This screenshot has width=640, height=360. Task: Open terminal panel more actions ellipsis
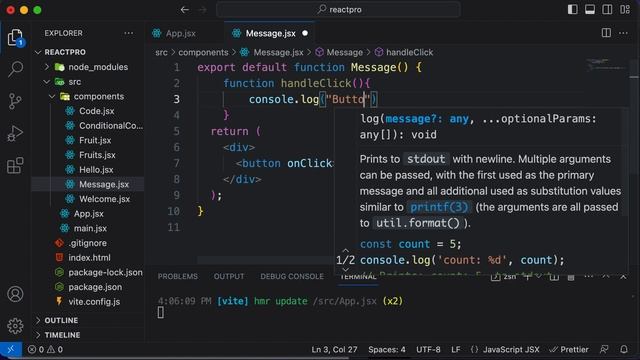pos(589,277)
